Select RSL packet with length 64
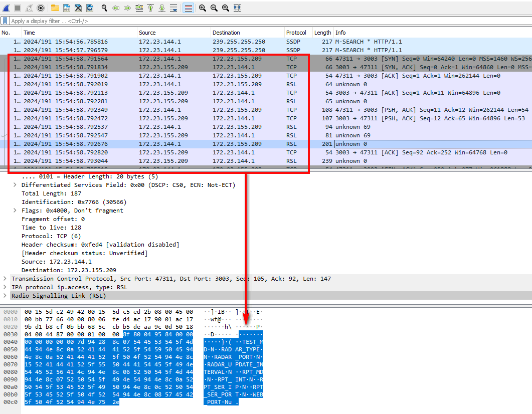Screen dimensions: 532x414 [x=266, y=84]
